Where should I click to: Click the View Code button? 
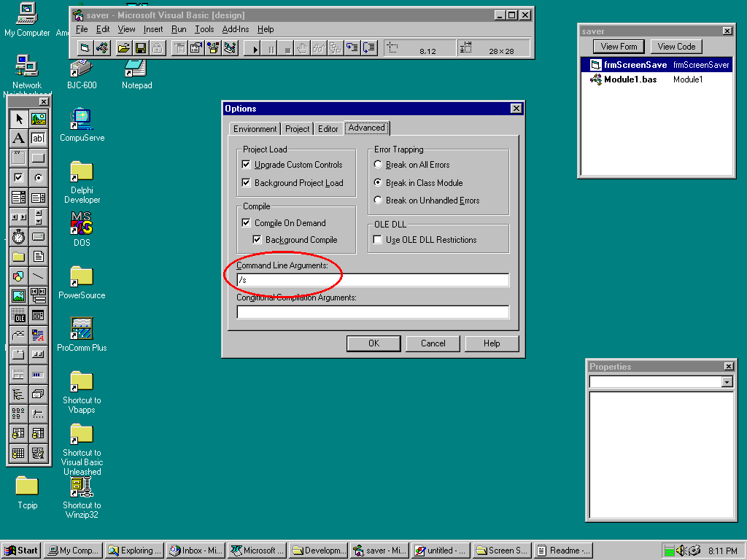(x=676, y=47)
